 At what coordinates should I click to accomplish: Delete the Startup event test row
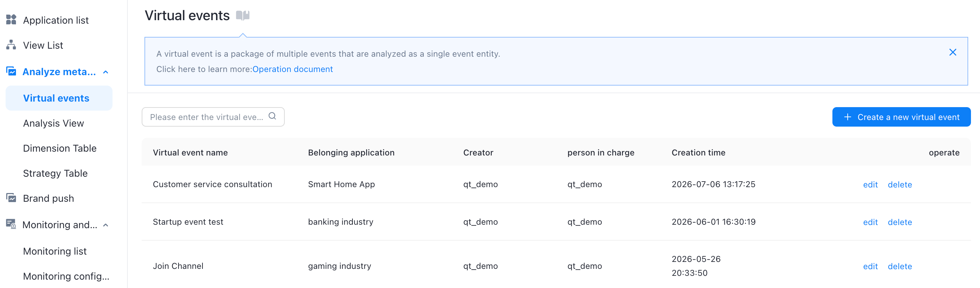[x=900, y=222]
